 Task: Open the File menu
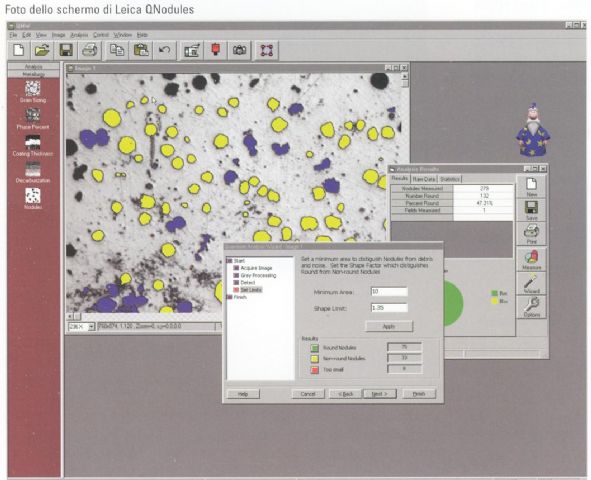13,35
